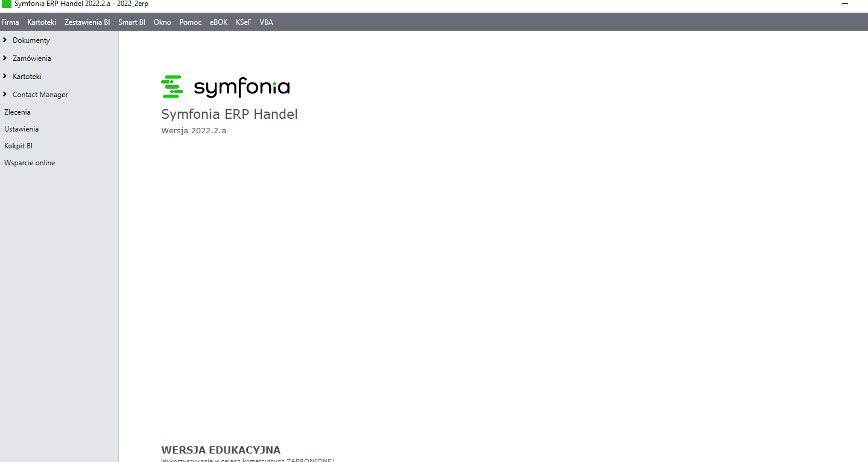This screenshot has height=462, width=868.
Task: Open the Firma menu
Action: pos(10,22)
